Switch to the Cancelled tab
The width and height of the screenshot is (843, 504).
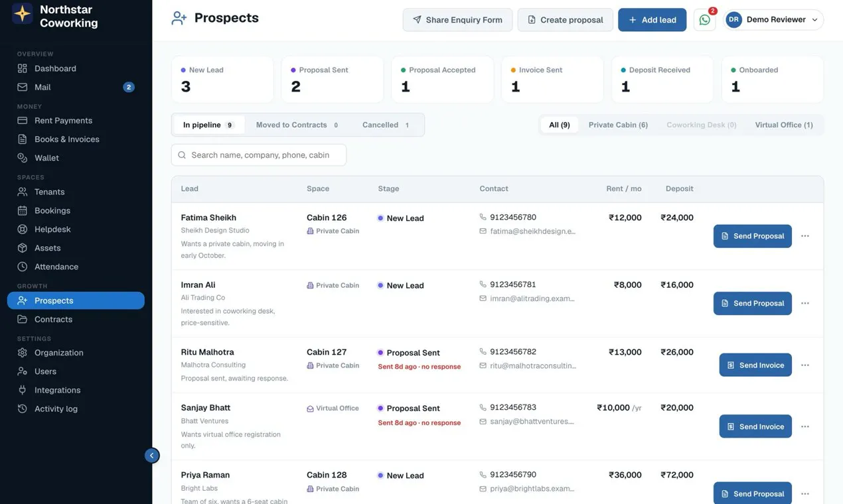coord(386,125)
